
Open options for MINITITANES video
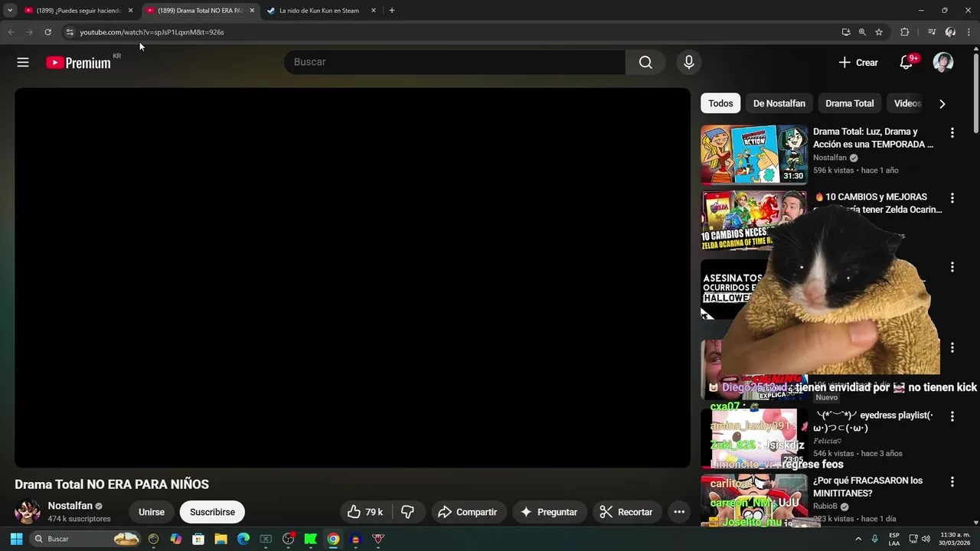[952, 482]
